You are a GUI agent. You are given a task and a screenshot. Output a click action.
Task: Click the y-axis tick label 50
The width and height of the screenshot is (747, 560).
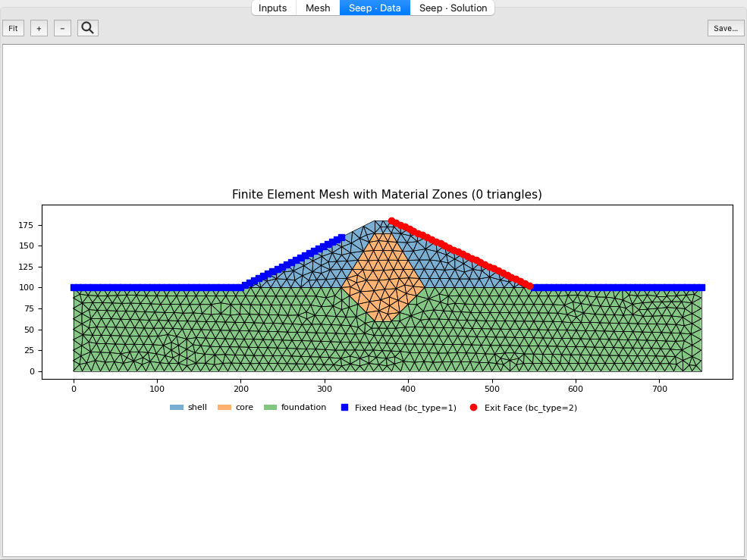tap(29, 330)
